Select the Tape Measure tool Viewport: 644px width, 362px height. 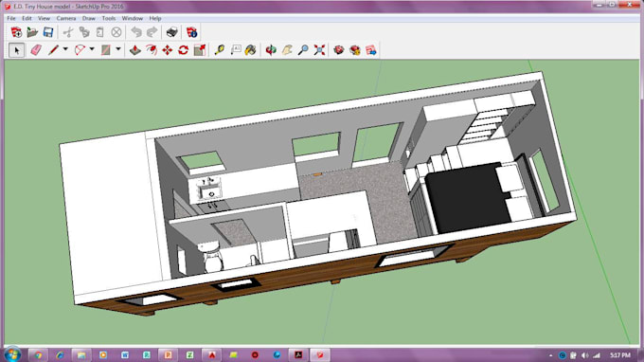(220, 50)
